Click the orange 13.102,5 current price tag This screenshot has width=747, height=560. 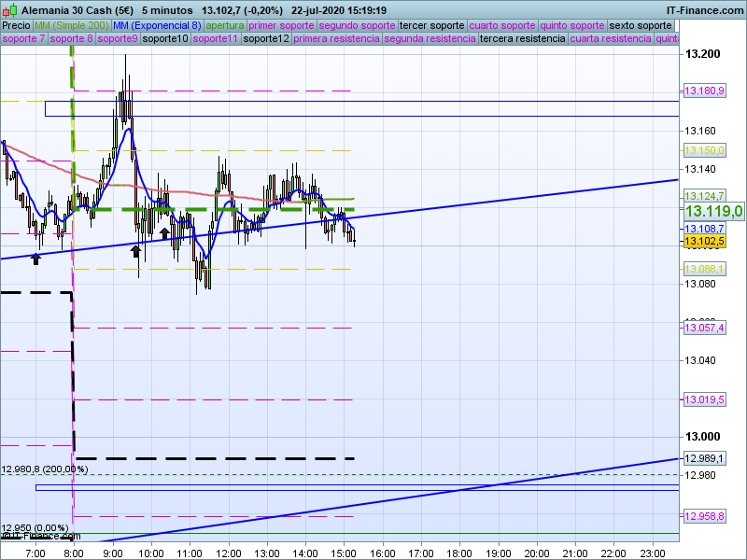(x=705, y=242)
